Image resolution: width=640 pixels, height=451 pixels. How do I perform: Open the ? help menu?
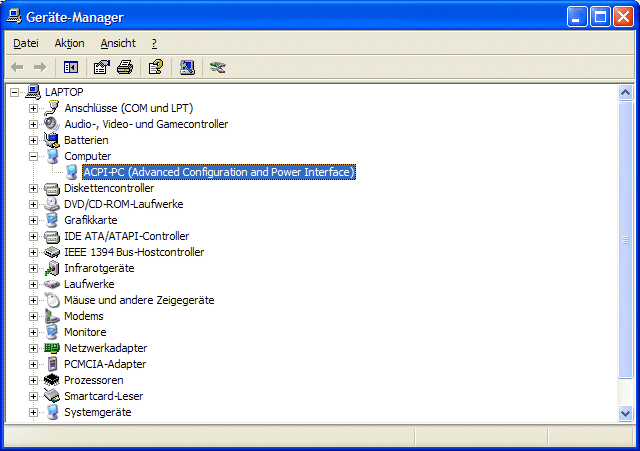(x=154, y=43)
